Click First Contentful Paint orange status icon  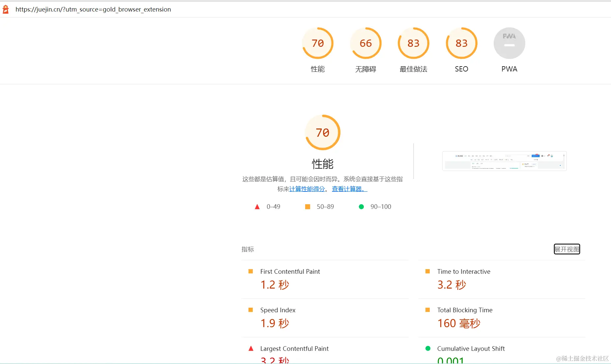(x=250, y=271)
